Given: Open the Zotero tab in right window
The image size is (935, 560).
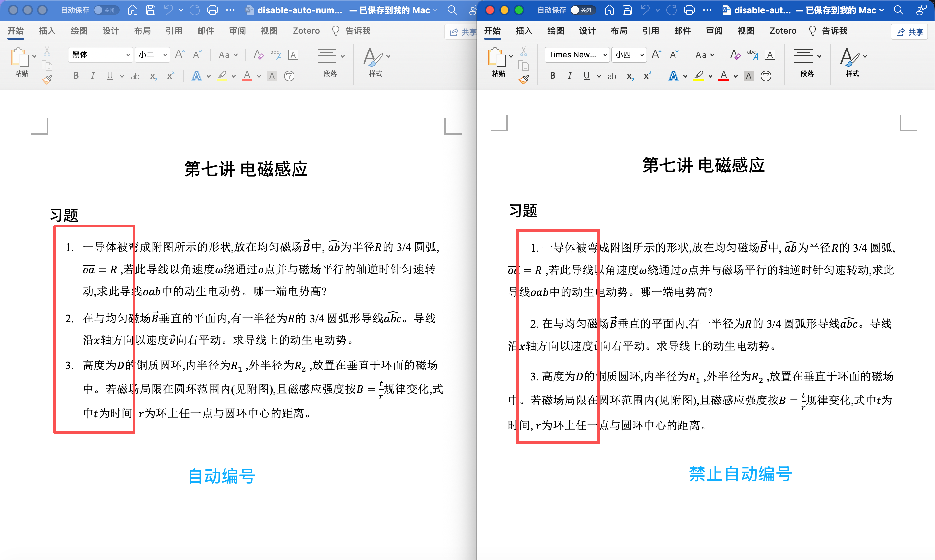Looking at the screenshot, I should [782, 31].
